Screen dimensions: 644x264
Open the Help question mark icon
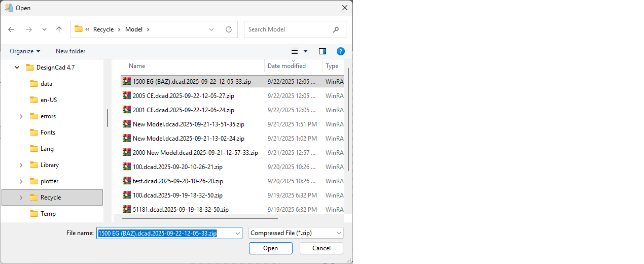pos(341,51)
